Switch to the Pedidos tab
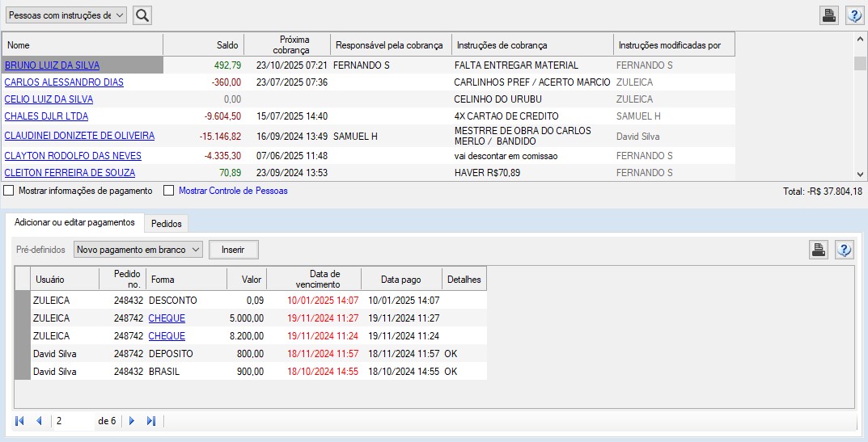The image size is (868, 442). (x=167, y=223)
